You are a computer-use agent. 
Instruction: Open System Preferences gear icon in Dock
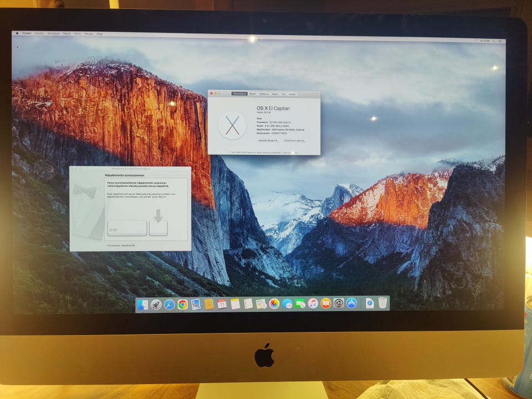point(339,303)
